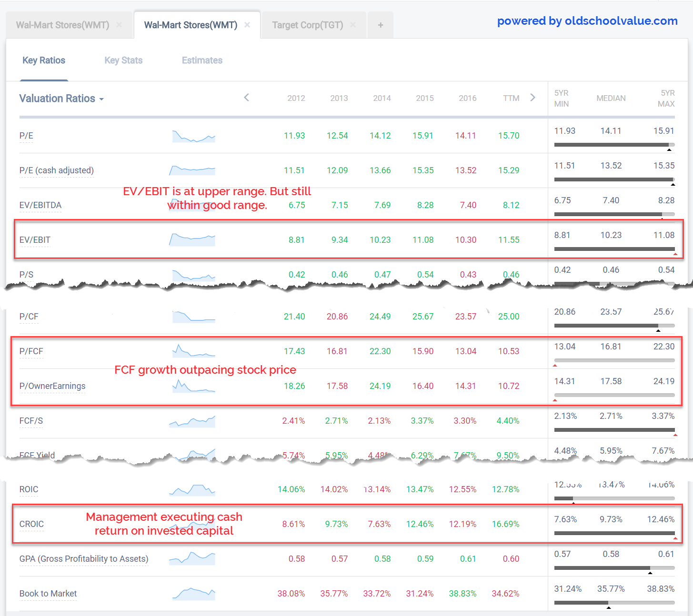693x616 pixels.
Task: Switch to the first inactive Wal-Mart Stores(WMT) tab
Action: click(x=62, y=25)
